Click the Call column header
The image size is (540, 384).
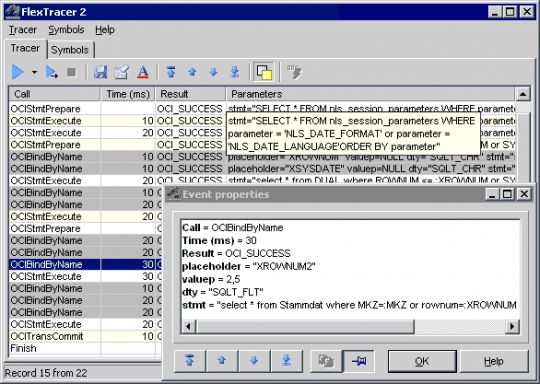click(54, 94)
